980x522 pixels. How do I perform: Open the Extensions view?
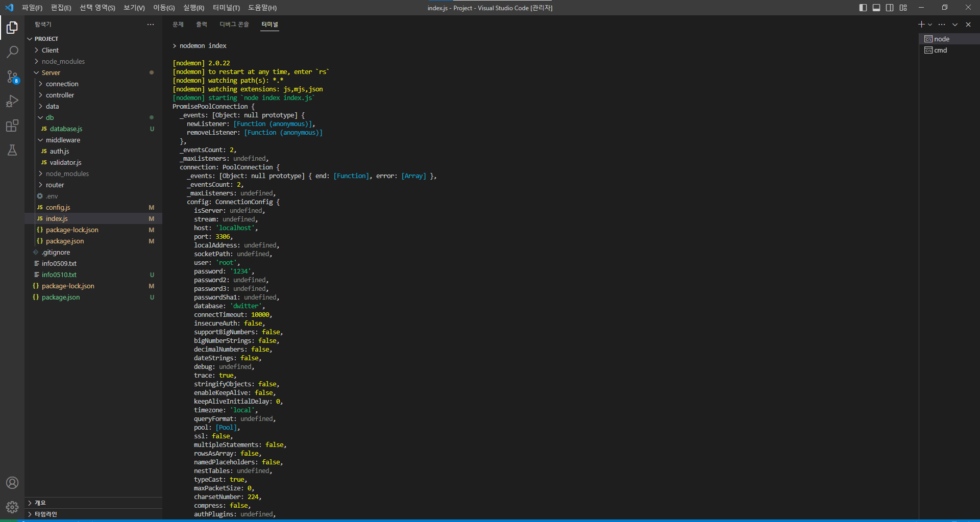(12, 126)
